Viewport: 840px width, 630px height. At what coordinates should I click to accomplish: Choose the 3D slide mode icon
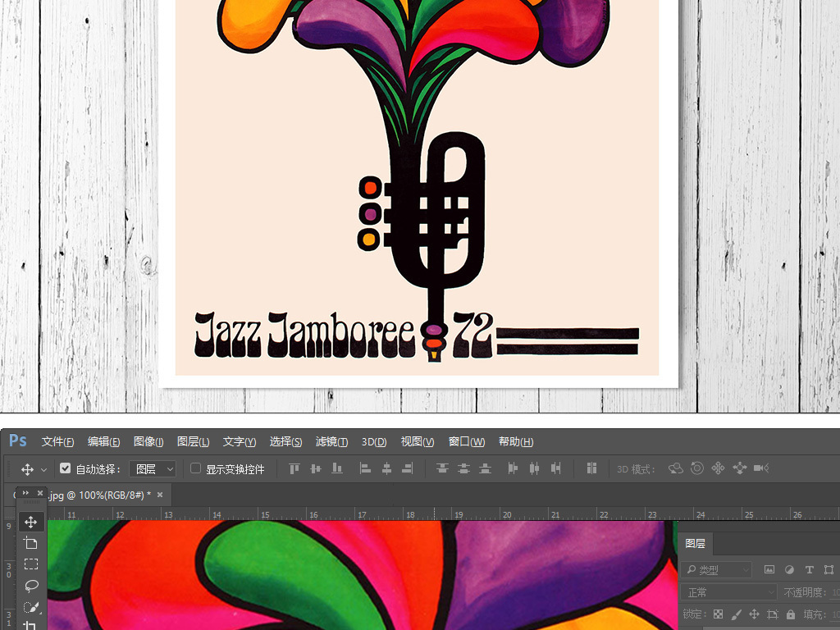(739, 468)
